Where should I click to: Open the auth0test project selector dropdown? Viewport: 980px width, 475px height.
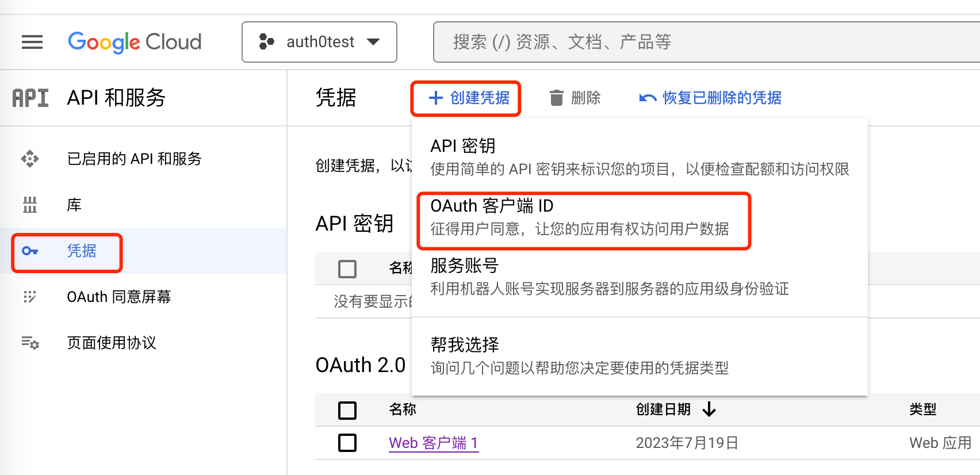(319, 42)
